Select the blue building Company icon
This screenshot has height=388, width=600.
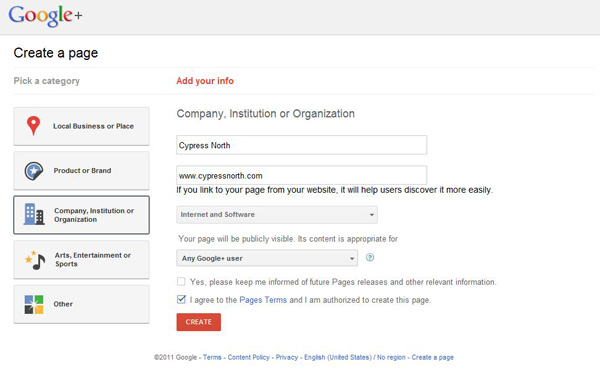[34, 214]
